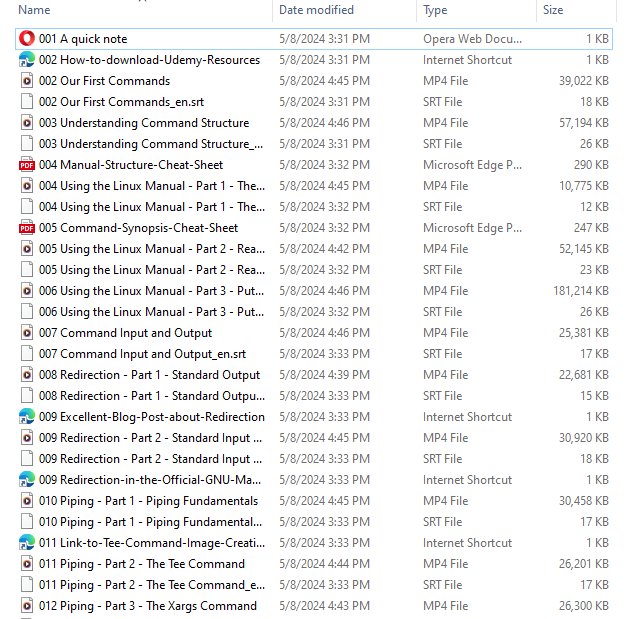
Task: Select the 17 KB 010 Piping Part 1 SRT name
Action: (x=150, y=522)
